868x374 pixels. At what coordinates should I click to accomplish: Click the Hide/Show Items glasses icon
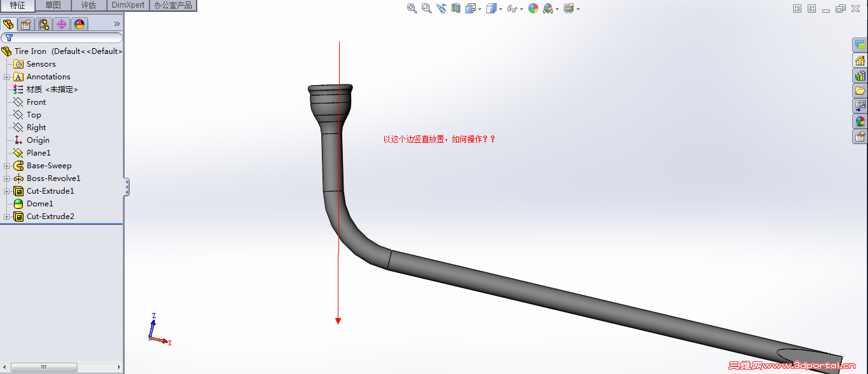click(512, 8)
